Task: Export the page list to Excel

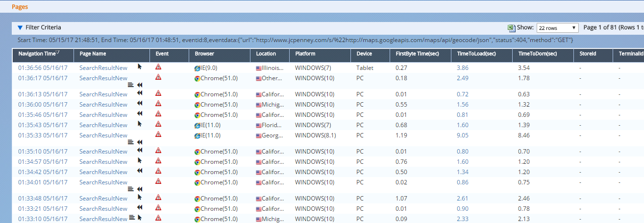Action: pos(511,28)
